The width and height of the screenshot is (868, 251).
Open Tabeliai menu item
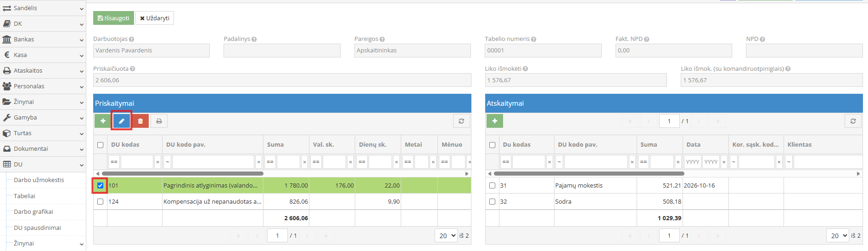(24, 196)
